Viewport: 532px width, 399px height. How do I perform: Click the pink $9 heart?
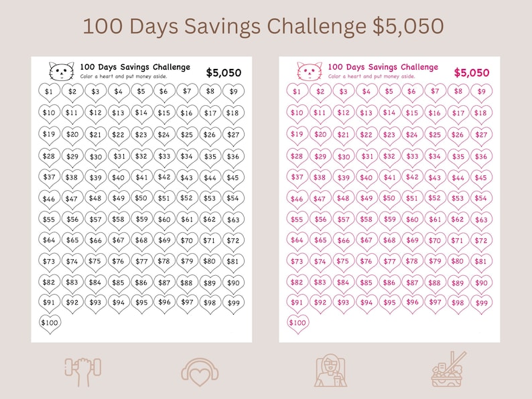point(482,92)
